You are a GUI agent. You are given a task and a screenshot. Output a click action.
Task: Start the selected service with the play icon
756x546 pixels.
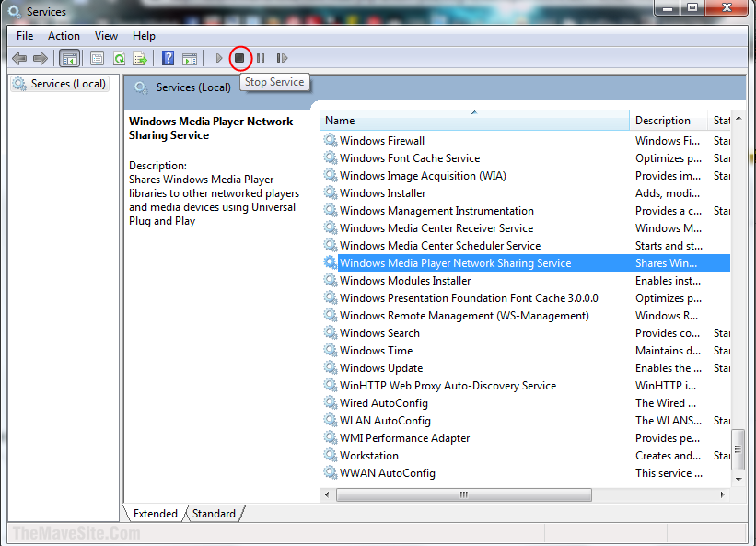(219, 58)
